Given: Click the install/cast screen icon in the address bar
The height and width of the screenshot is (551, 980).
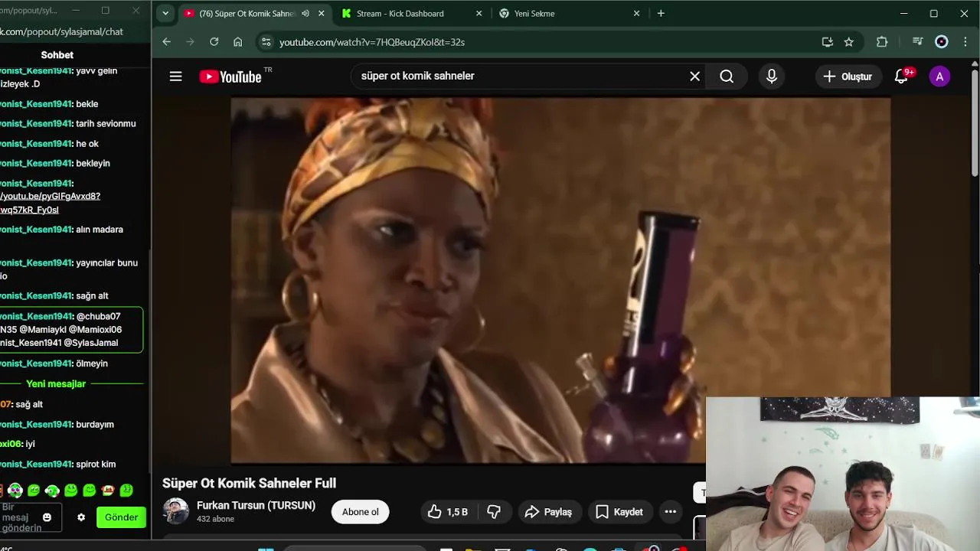Looking at the screenshot, I should 827,42.
